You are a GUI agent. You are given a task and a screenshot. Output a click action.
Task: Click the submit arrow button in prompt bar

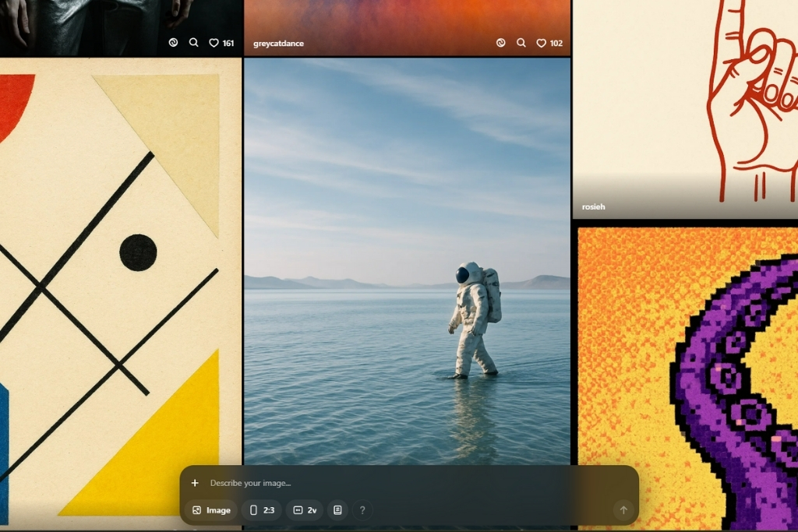click(x=623, y=510)
